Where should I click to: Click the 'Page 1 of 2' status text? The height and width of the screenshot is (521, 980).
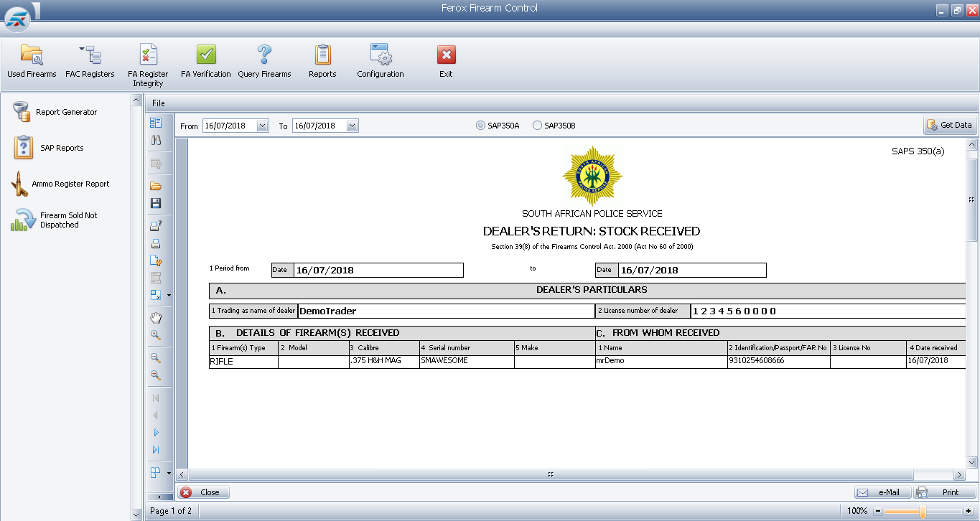point(170,511)
